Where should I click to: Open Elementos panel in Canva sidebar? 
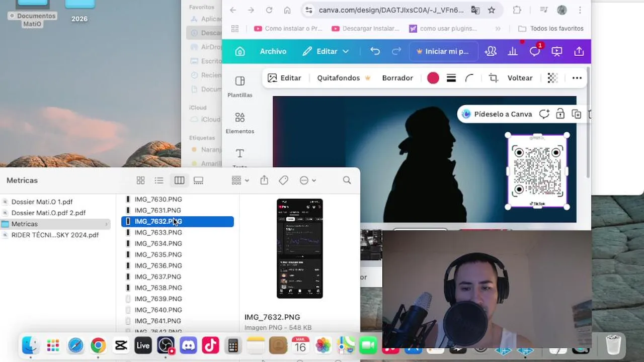(x=240, y=123)
